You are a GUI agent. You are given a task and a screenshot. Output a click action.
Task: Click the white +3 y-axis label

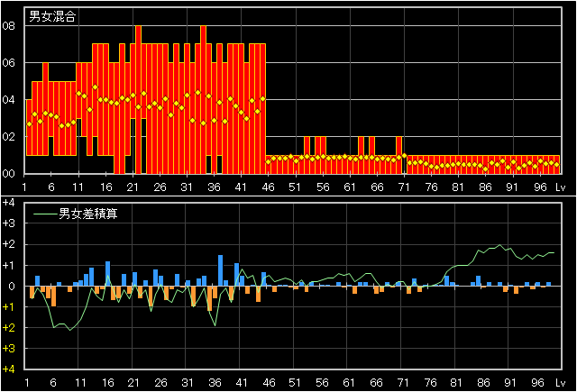click(8, 223)
